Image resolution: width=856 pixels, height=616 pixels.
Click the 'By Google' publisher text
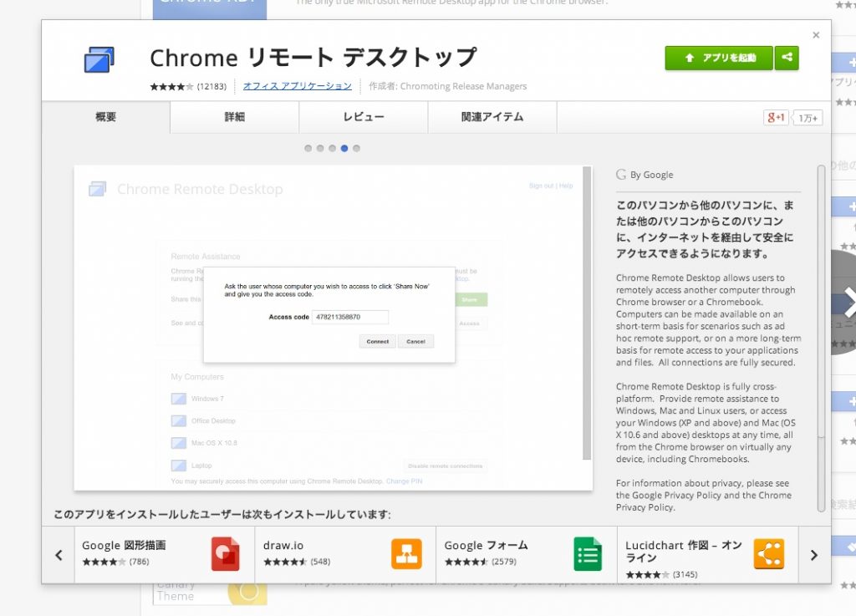coord(652,175)
